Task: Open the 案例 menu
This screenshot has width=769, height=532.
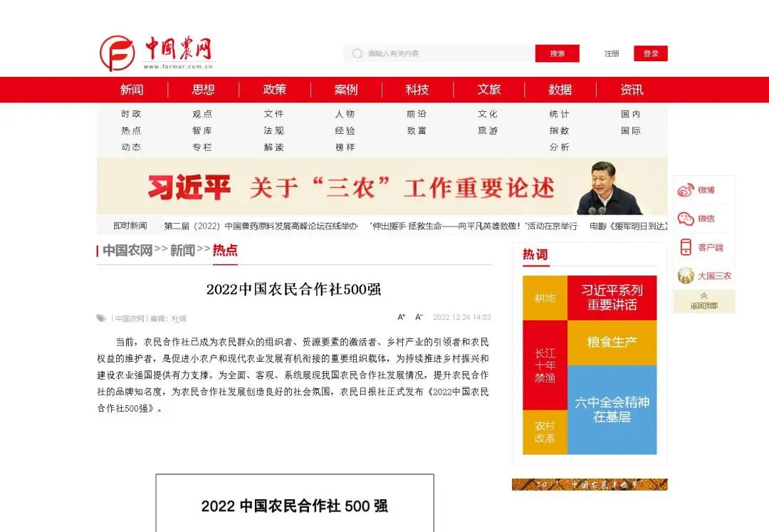Action: [x=346, y=90]
